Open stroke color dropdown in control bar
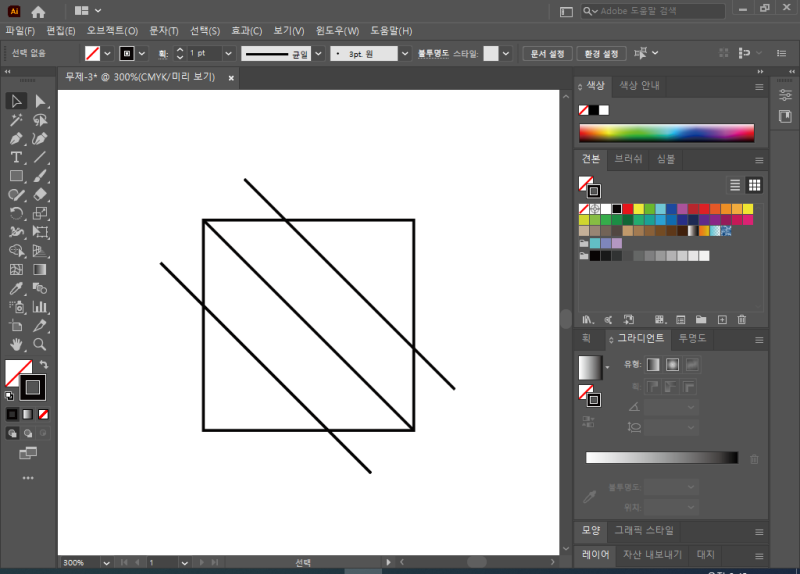Image resolution: width=800 pixels, height=574 pixels. point(142,53)
